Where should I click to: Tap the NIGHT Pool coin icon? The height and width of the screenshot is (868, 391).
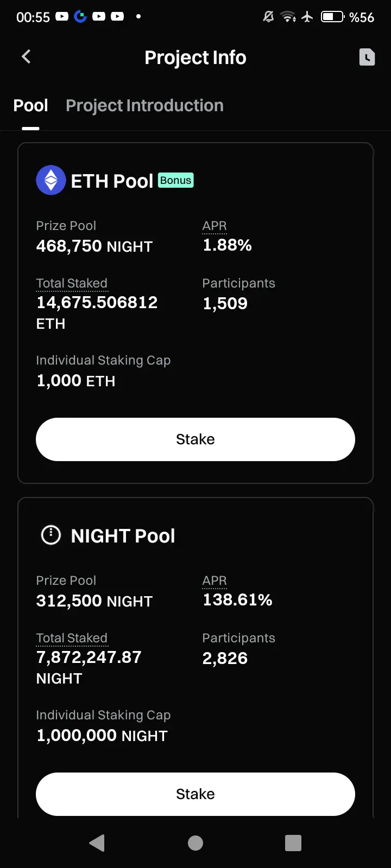click(51, 535)
